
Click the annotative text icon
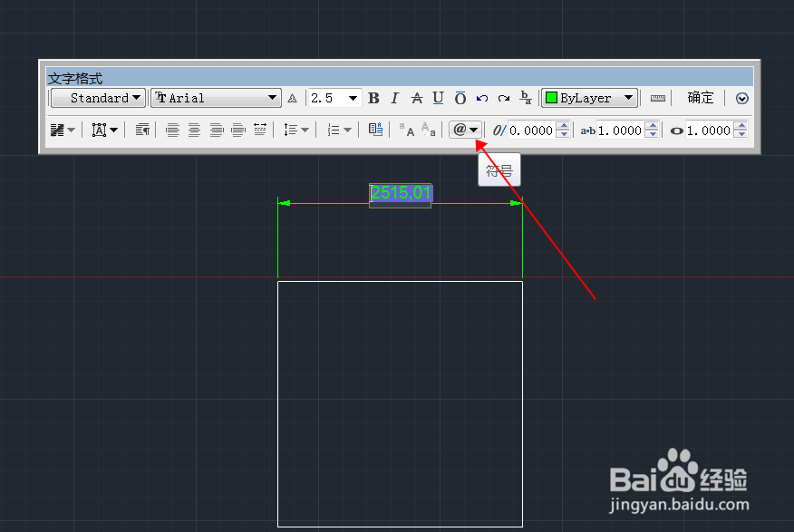point(292,98)
